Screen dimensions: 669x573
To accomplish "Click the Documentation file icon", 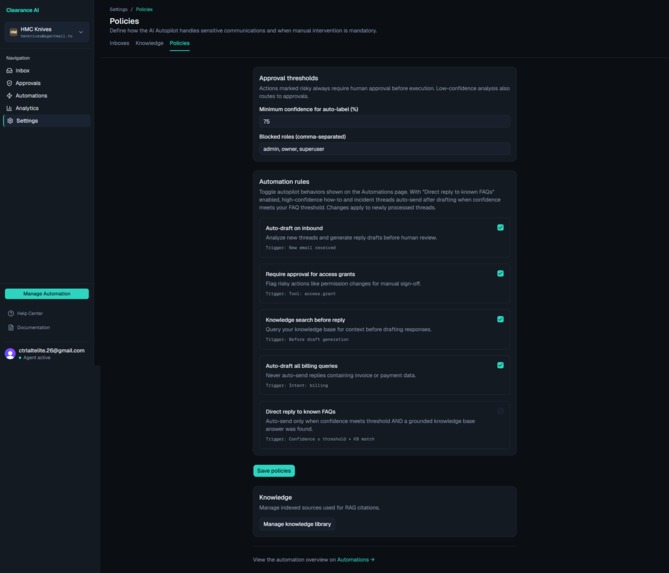I will tap(11, 328).
